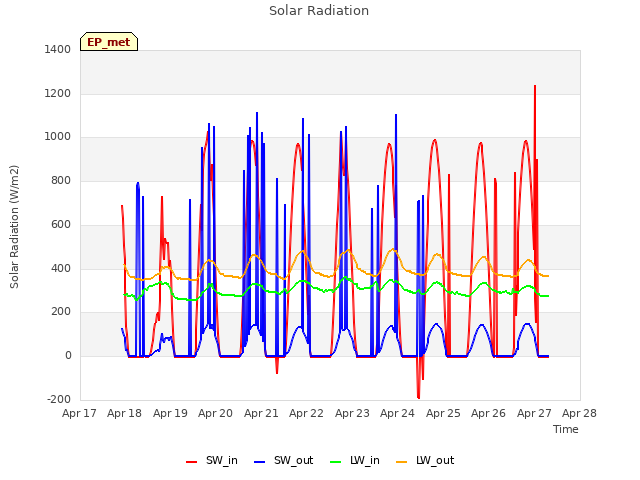640x480 pixels.
Task: Click the Apr 17 x-axis label
Action: [x=79, y=413]
